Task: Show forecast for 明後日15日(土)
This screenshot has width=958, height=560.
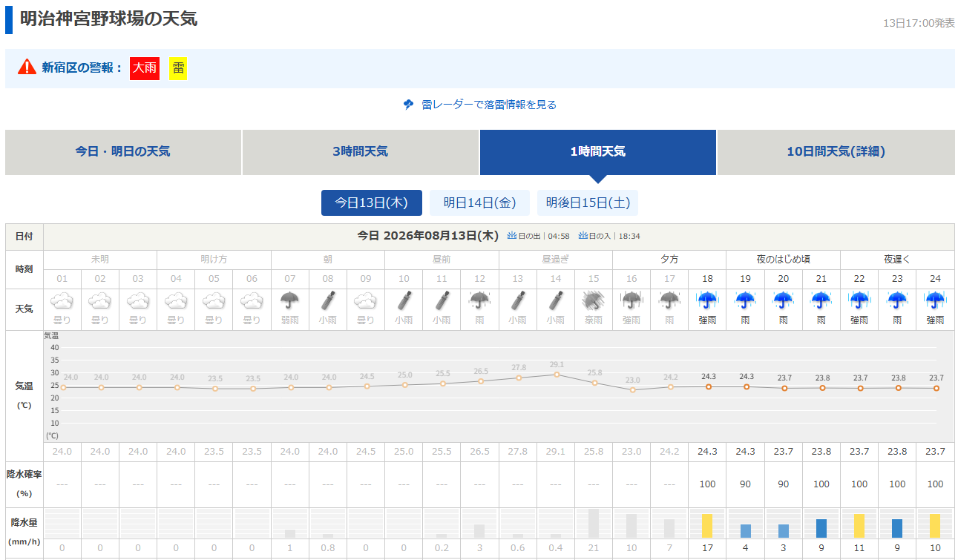Action: click(588, 202)
